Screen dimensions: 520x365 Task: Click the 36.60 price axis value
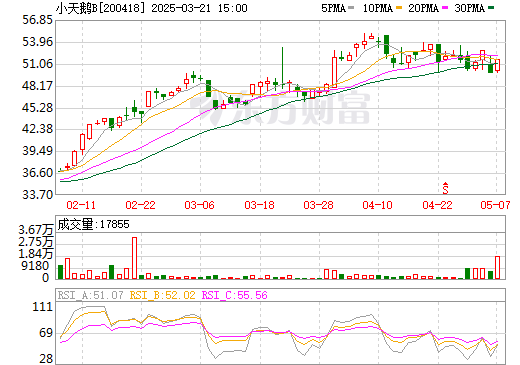(37, 173)
